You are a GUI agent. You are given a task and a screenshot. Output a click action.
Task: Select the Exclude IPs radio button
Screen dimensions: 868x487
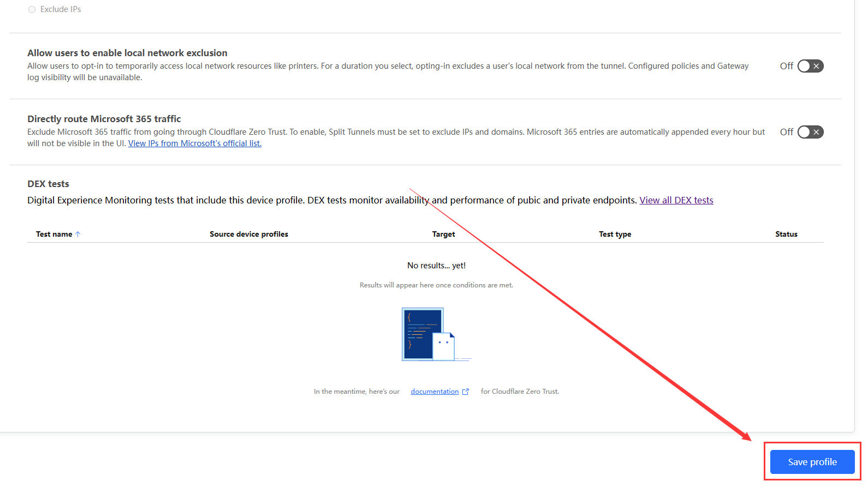[32, 10]
